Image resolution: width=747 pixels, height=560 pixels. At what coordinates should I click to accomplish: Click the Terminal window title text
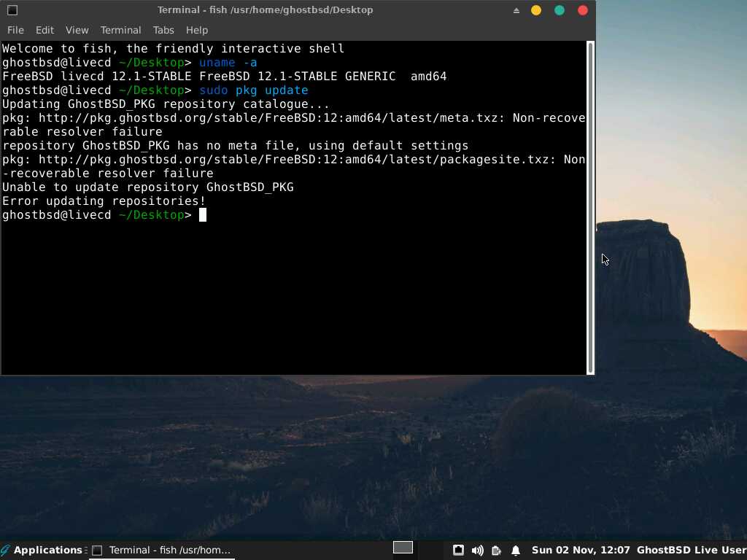point(266,10)
